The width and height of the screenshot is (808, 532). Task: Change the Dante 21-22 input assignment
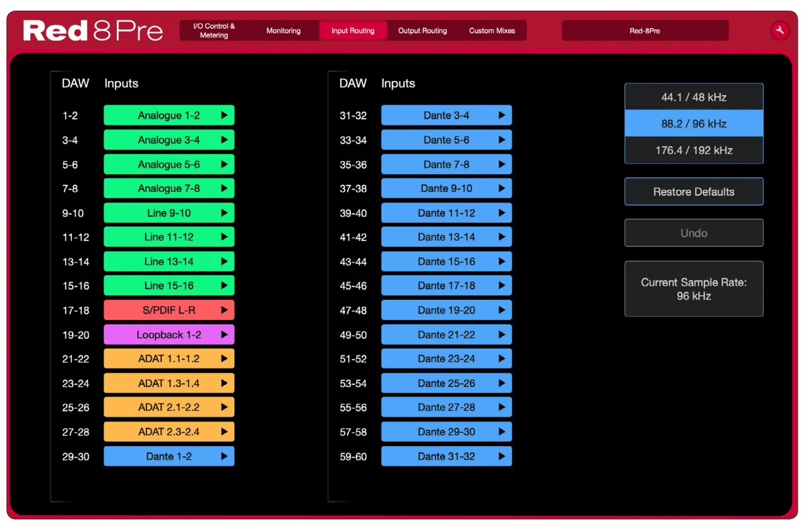point(446,334)
